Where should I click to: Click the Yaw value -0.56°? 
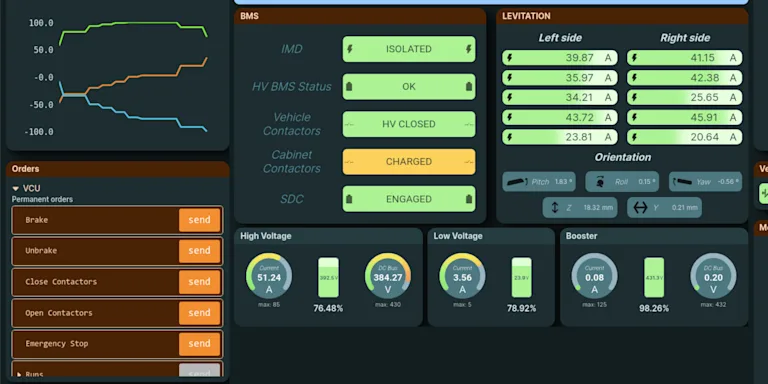pos(728,182)
